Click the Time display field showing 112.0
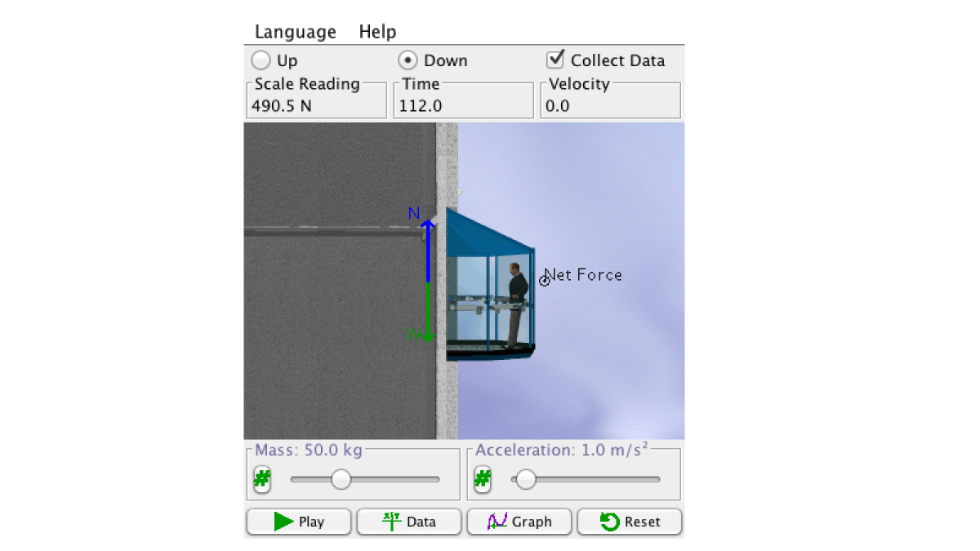The width and height of the screenshot is (980, 551). [x=462, y=100]
